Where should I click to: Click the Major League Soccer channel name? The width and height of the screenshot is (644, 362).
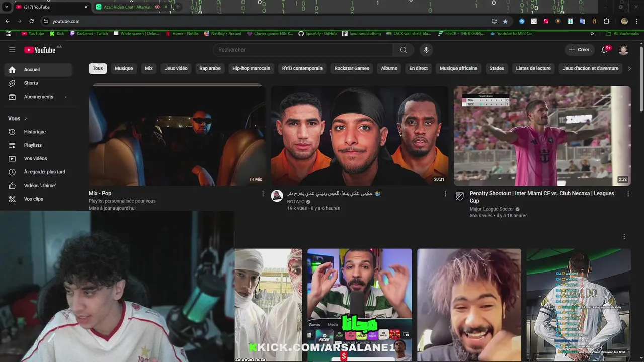click(492, 209)
